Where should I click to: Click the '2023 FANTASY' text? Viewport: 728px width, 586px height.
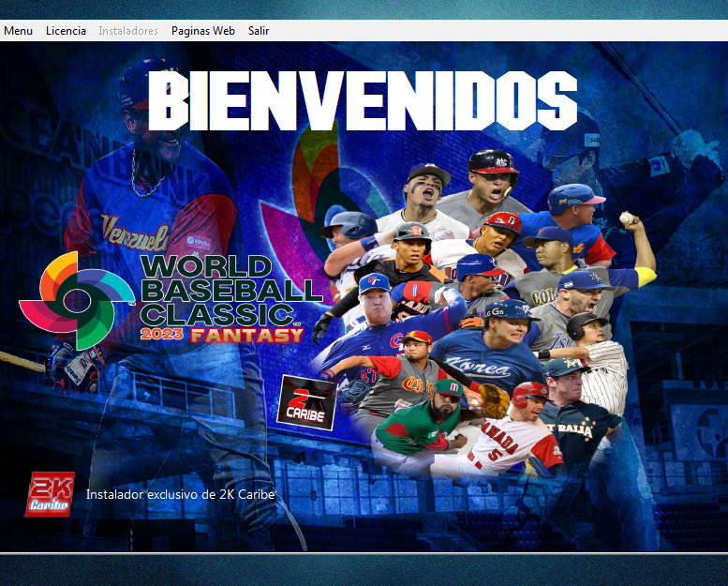tap(221, 335)
